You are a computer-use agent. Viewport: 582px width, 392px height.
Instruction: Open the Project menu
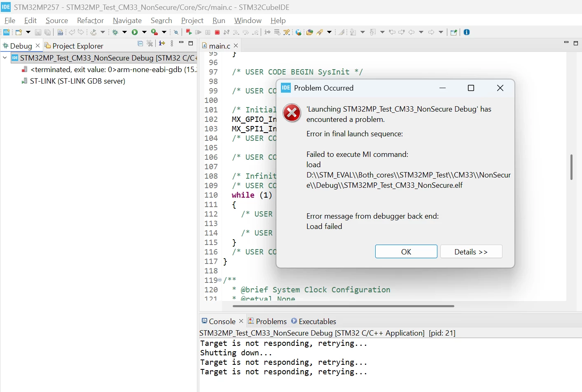tap(192, 20)
